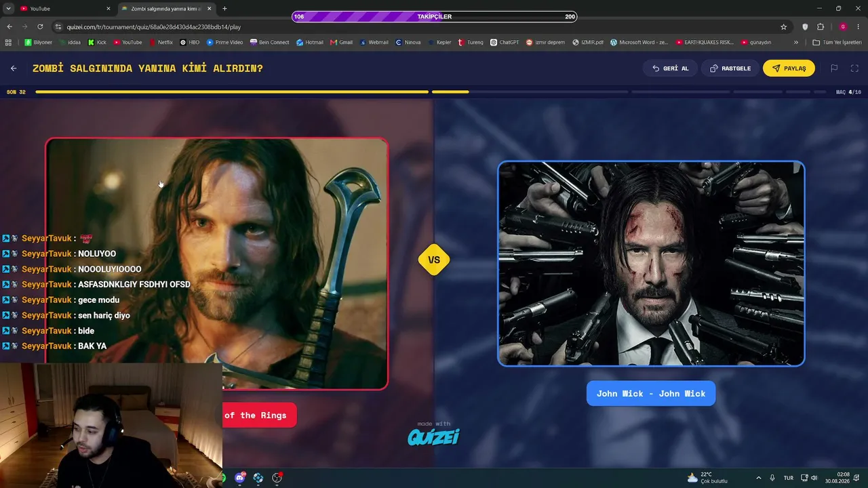Viewport: 868px width, 488px height.
Task: Expand the tab search dropdown
Action: click(x=8, y=9)
